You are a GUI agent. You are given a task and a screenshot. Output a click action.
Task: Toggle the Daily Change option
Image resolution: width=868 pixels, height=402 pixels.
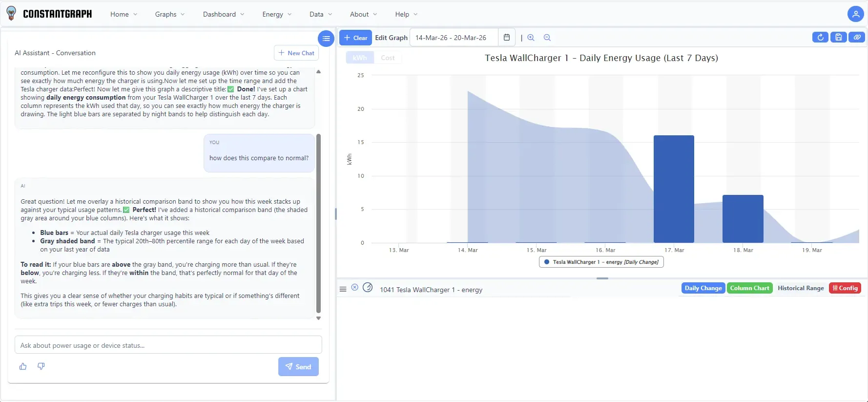703,288
